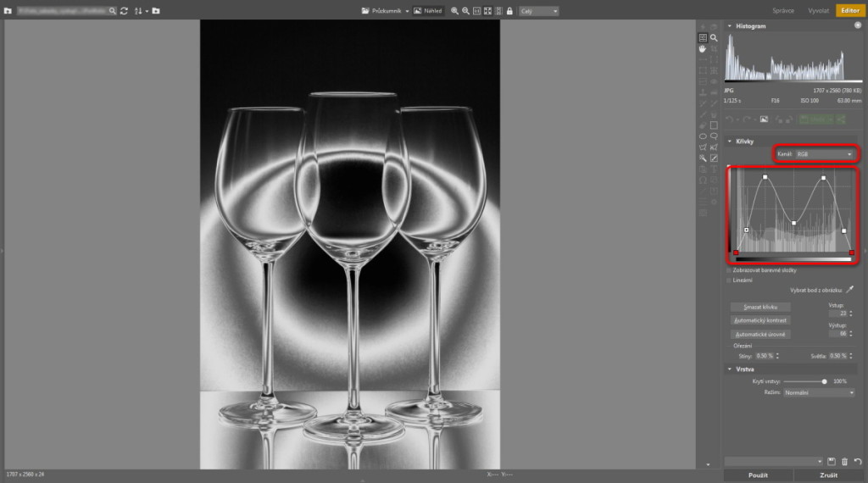Click the Světla clipping value field

[838, 356]
